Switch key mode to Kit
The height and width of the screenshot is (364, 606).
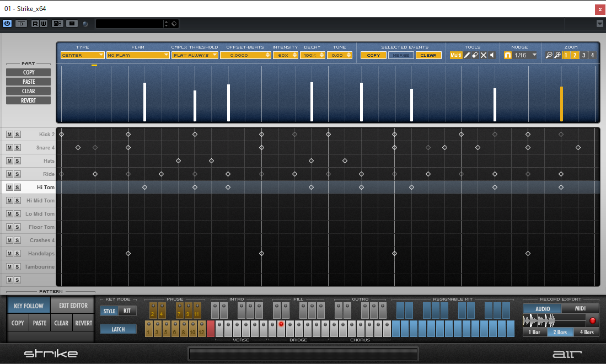[127, 311]
